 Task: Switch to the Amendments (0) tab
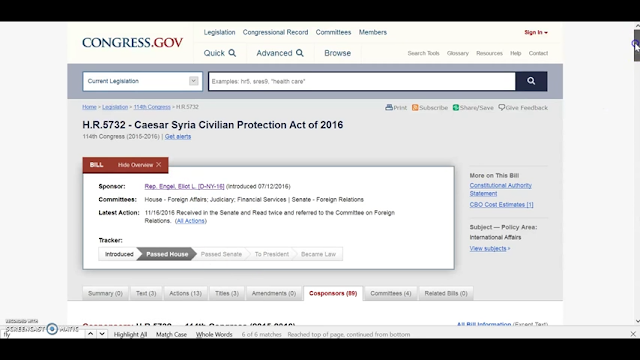(273, 293)
